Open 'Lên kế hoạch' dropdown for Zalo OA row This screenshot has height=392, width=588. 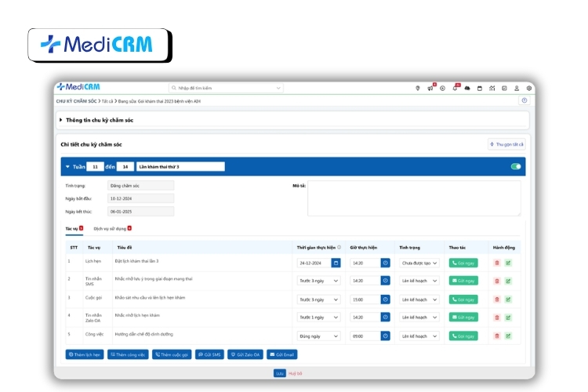coord(419,318)
